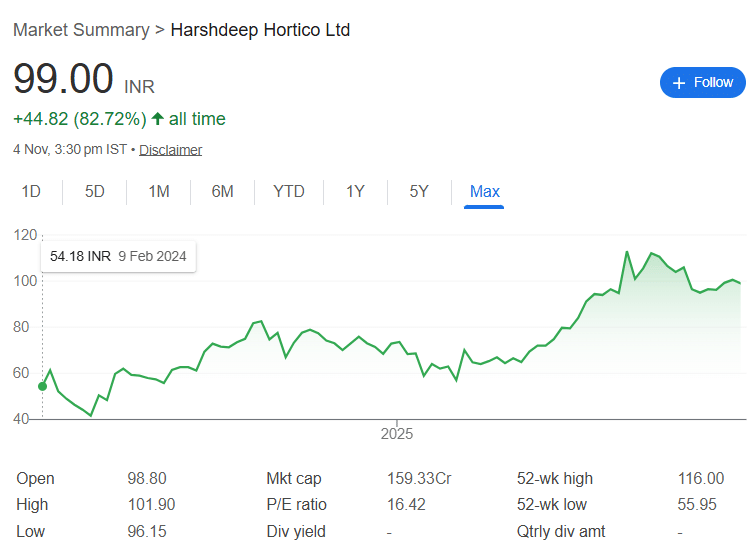Switch to the 5Y tab

(x=419, y=191)
